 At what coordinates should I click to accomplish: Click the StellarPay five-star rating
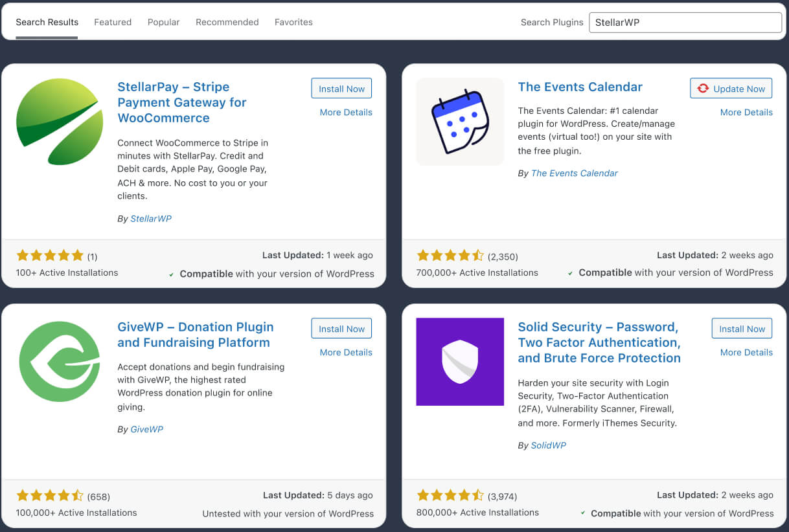click(x=50, y=256)
